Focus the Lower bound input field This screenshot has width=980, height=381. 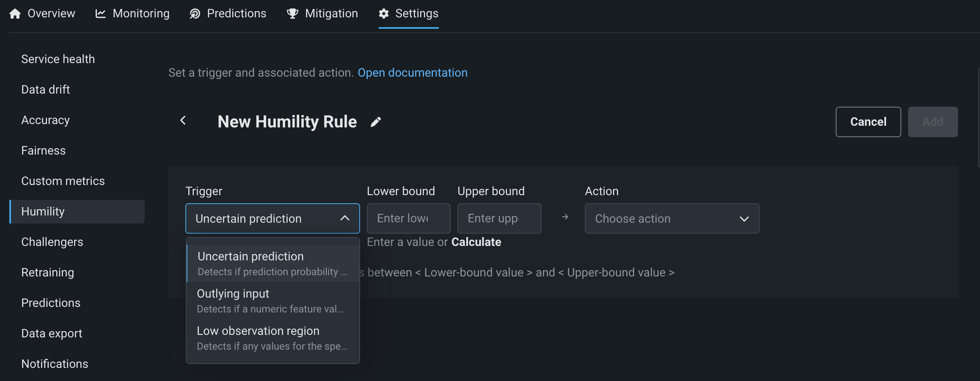click(x=408, y=218)
